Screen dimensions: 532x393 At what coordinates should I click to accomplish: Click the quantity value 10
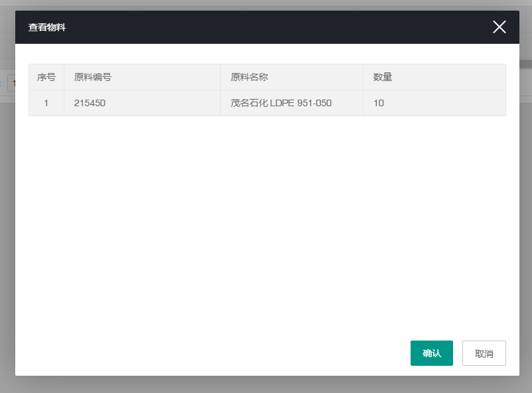378,103
